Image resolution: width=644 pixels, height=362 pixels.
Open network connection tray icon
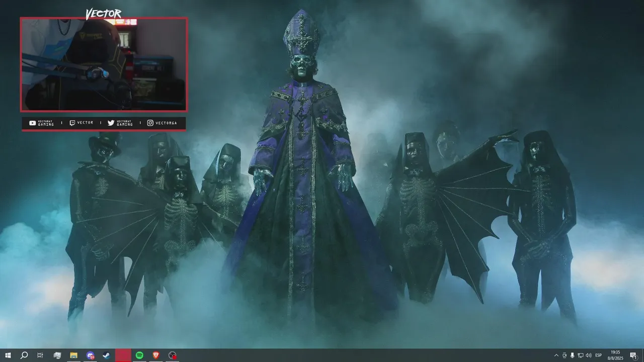[x=581, y=355]
